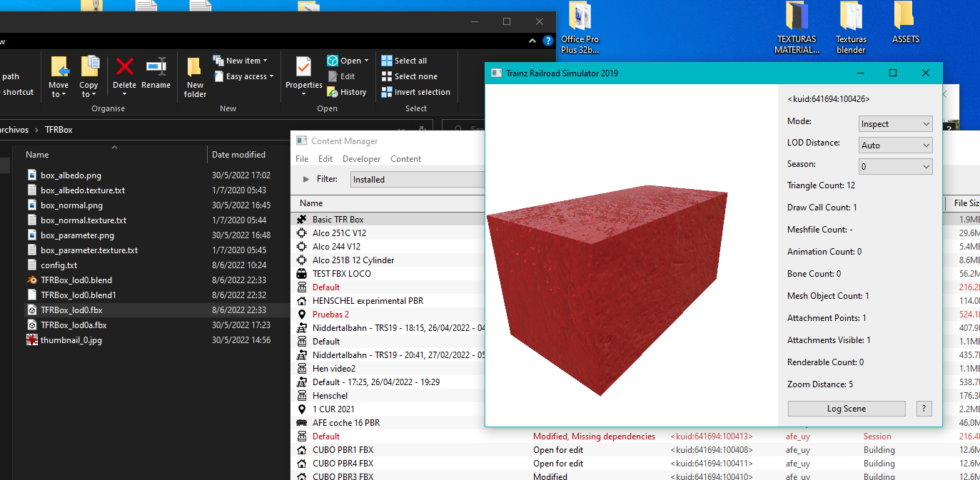Expand Content Manager filter disclosure triangle
This screenshot has height=480, width=980.
coord(306,180)
